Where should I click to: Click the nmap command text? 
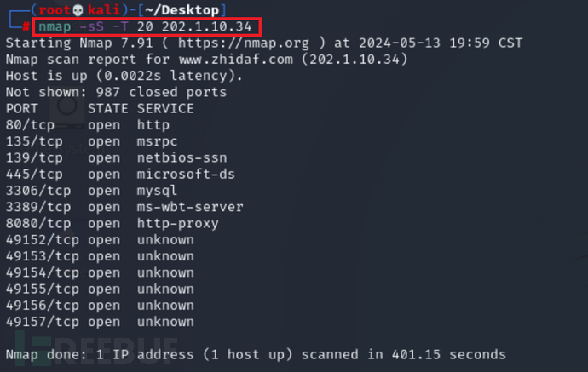click(x=145, y=26)
